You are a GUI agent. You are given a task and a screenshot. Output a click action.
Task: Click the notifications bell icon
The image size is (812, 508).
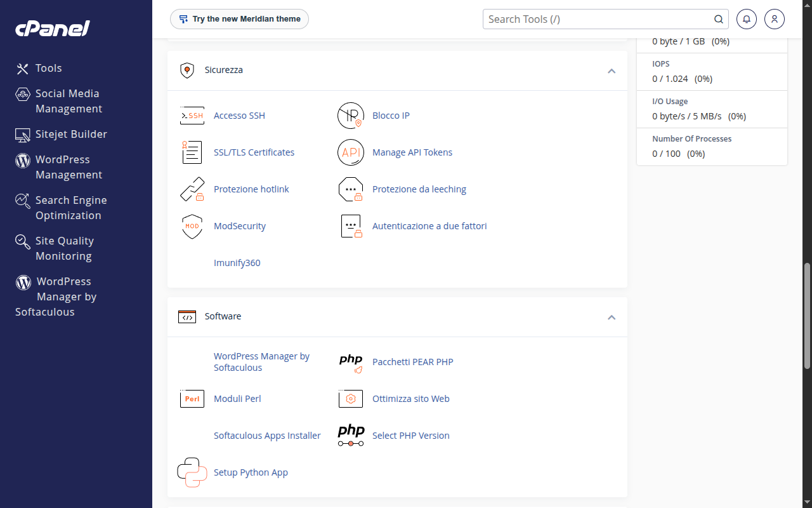tap(747, 19)
